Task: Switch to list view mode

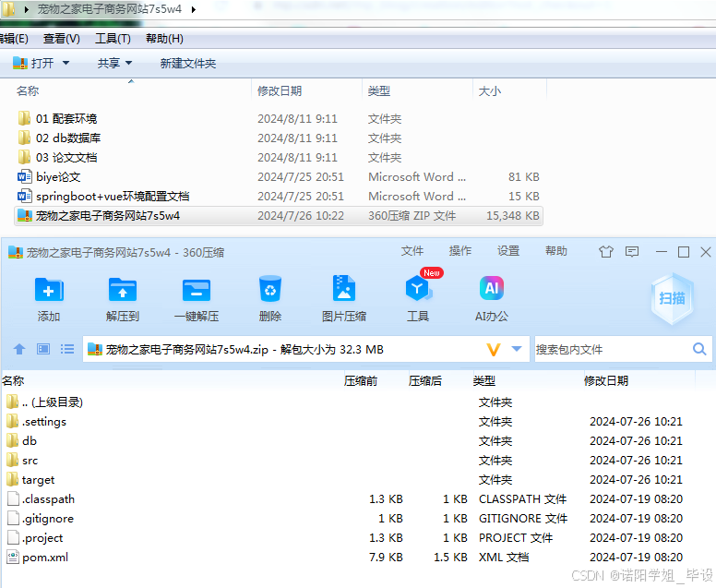Action: (67, 349)
